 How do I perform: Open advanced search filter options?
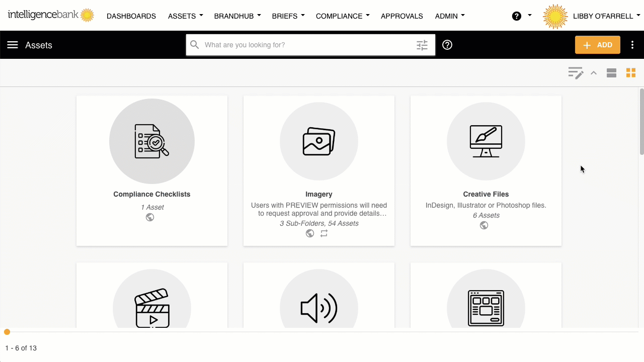coord(422,45)
